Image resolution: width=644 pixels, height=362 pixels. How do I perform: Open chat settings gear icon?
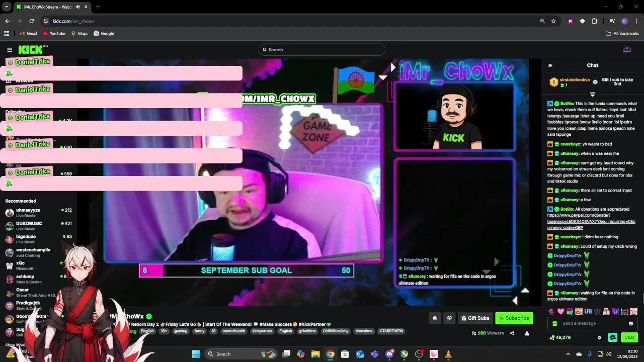[599, 337]
